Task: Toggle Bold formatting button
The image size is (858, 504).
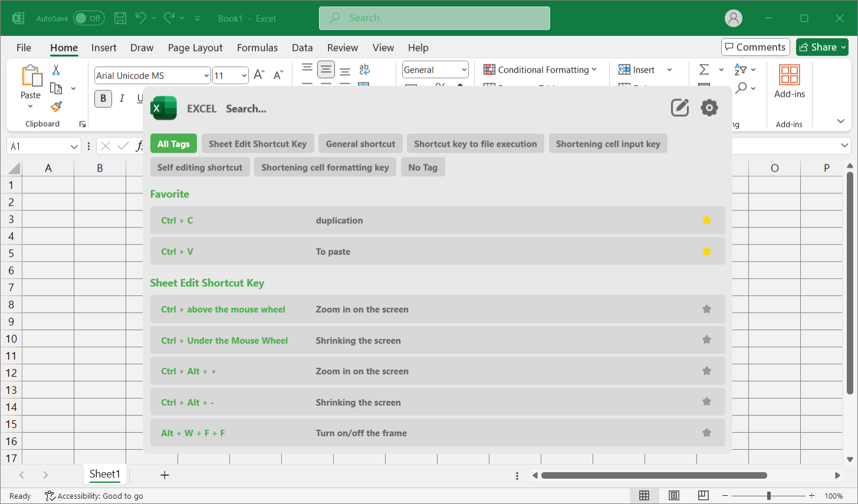Action: (x=103, y=98)
